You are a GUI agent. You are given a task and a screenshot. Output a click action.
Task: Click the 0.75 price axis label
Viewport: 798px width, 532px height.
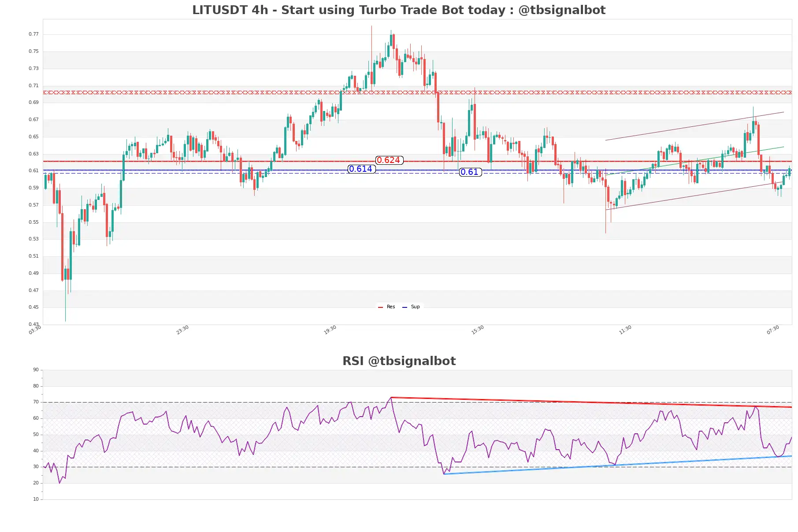[33, 52]
